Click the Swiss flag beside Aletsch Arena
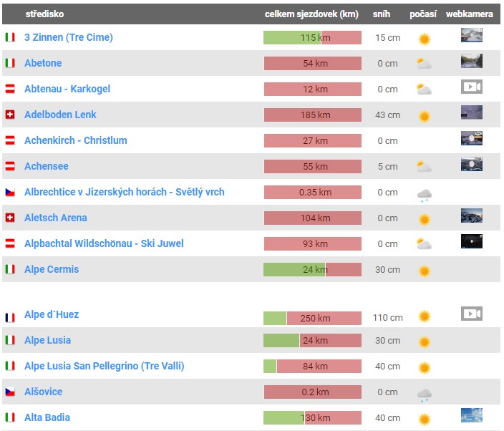 click(x=10, y=218)
